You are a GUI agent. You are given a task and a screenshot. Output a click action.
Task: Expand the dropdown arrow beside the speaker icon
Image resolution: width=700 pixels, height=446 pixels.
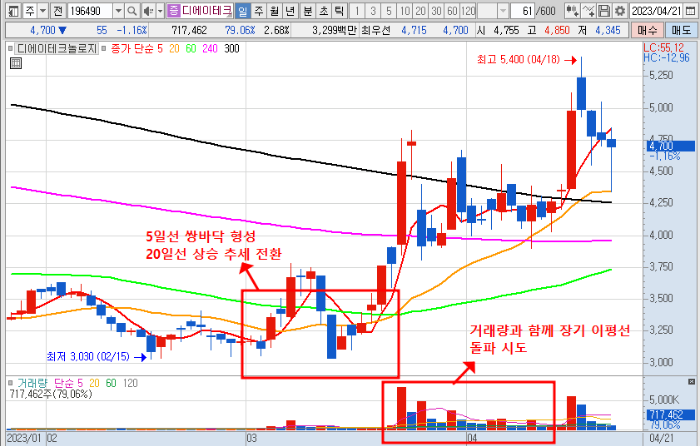(160, 11)
